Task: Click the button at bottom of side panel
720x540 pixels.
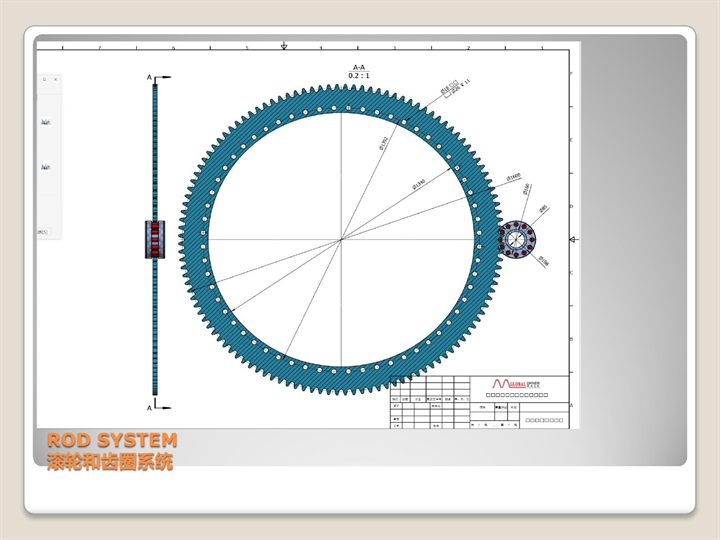Action: (x=43, y=232)
